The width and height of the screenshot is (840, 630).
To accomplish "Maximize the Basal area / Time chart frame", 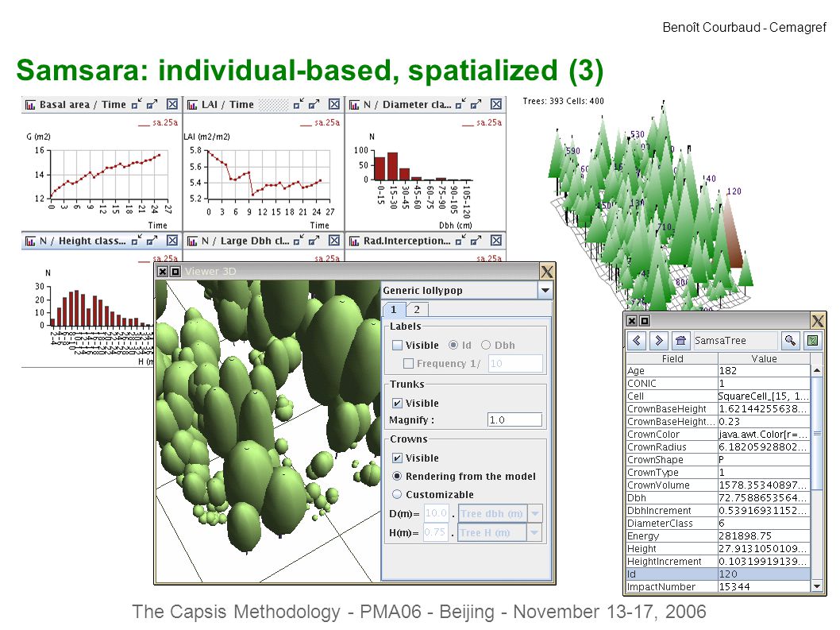I will point(152,104).
